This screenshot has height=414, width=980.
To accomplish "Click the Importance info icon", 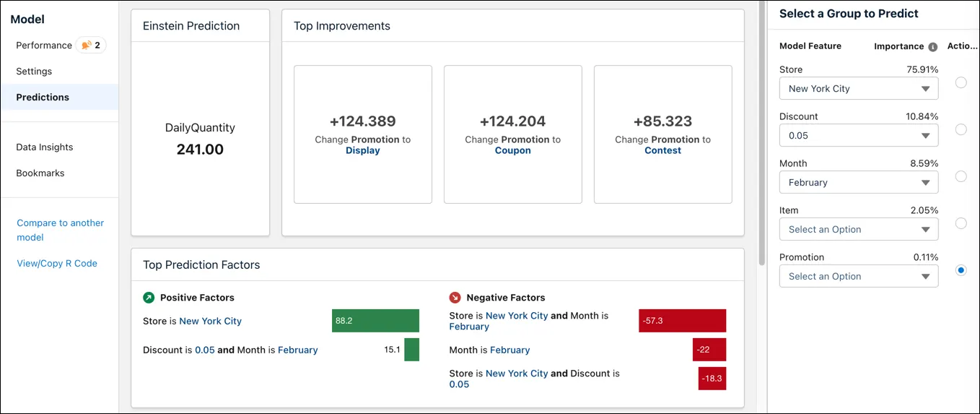I will pyautogui.click(x=932, y=47).
